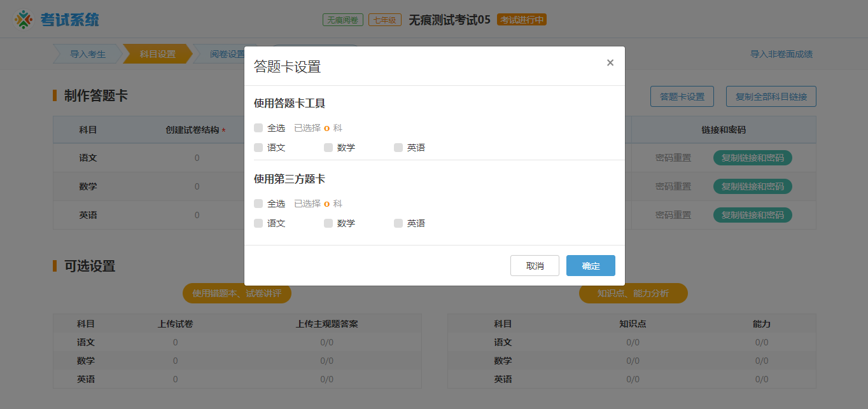Confirm with the 确定 button

(591, 266)
